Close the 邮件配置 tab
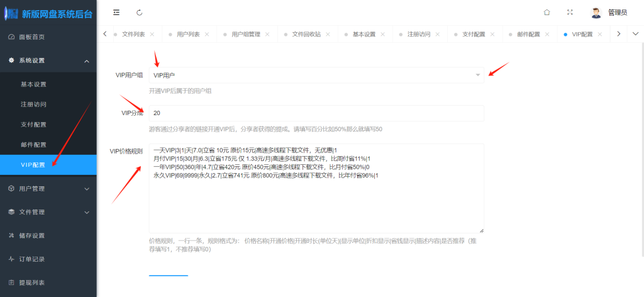 [547, 34]
